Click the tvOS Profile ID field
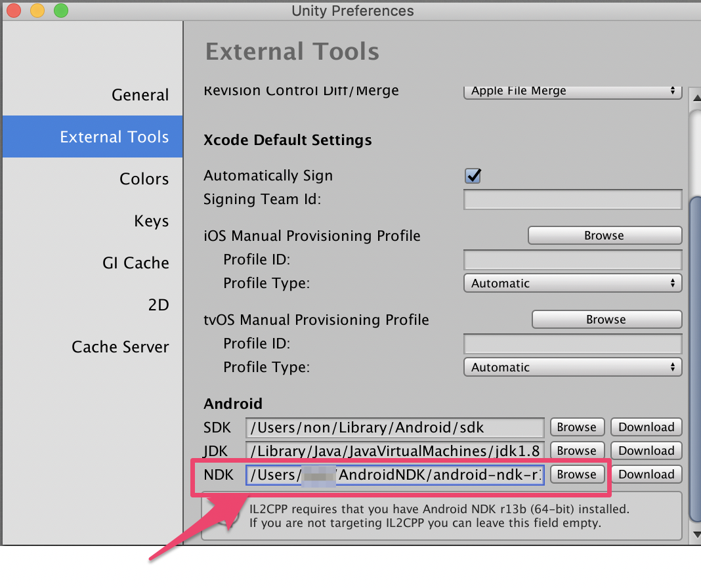The image size is (701, 588). coord(573,343)
